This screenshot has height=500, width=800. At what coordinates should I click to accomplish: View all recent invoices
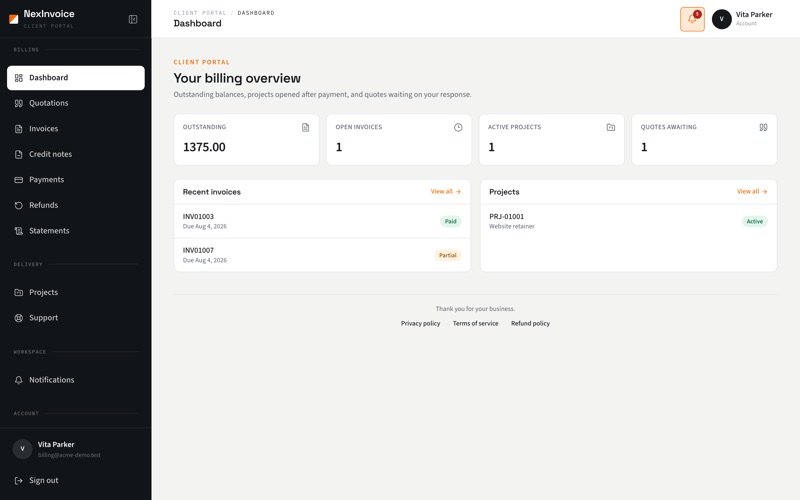point(445,192)
